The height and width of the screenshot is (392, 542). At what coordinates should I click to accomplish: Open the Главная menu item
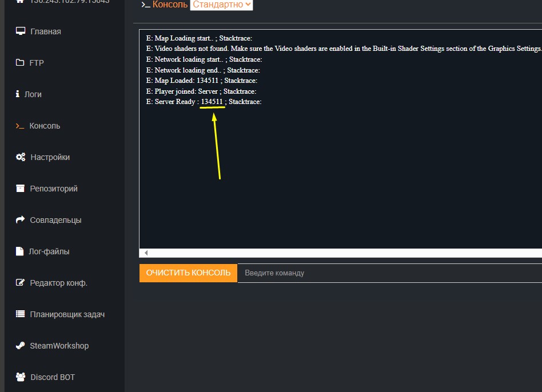coord(45,31)
